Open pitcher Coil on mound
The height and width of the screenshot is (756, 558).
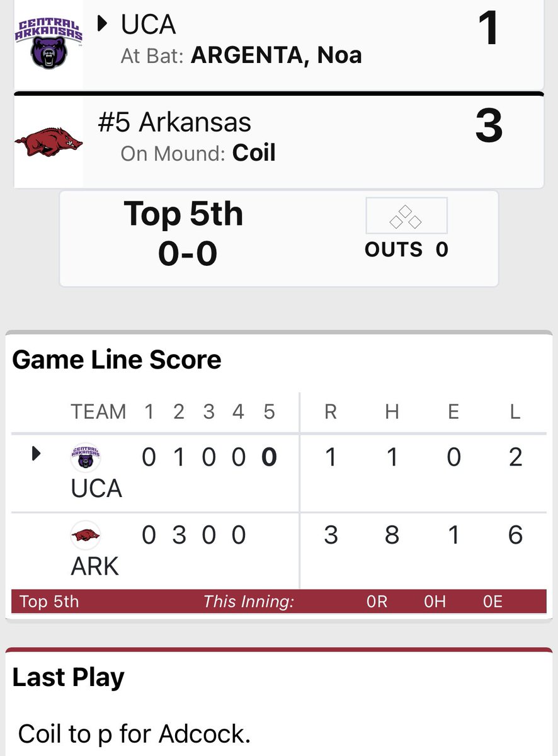254,153
